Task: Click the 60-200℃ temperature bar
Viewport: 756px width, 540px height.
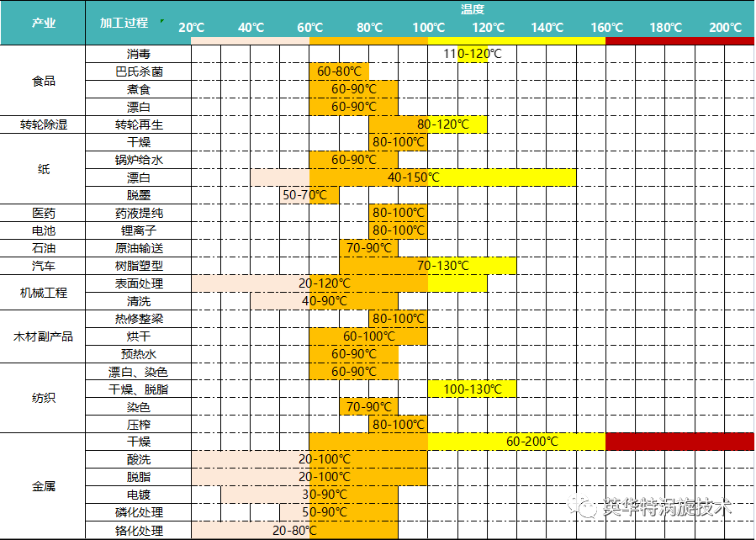Action: [x=531, y=442]
